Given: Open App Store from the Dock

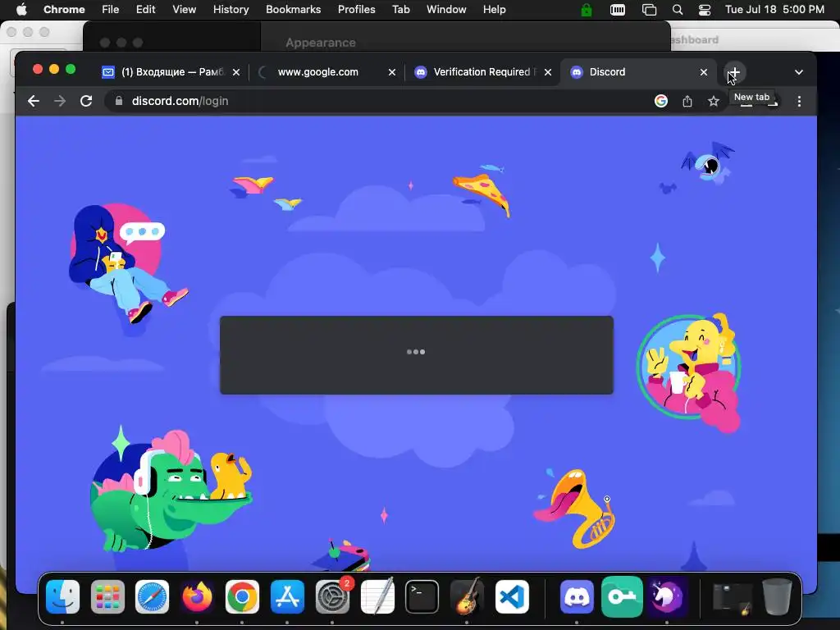Looking at the screenshot, I should coord(288,596).
